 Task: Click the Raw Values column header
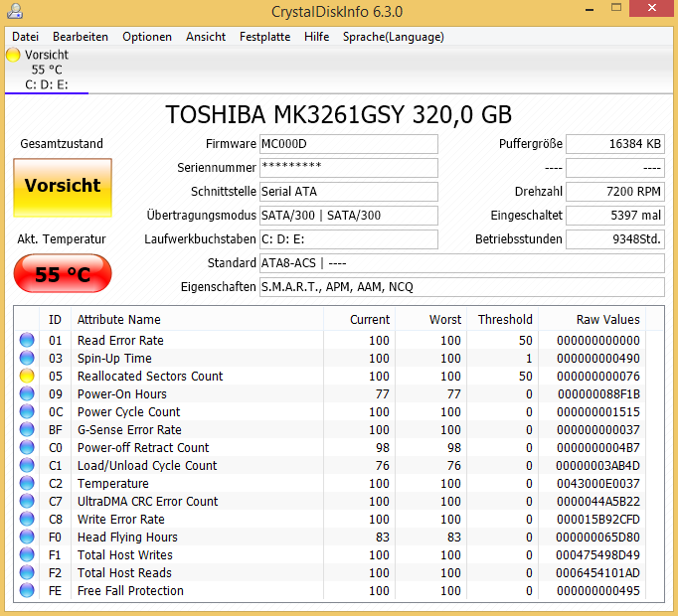(592, 320)
